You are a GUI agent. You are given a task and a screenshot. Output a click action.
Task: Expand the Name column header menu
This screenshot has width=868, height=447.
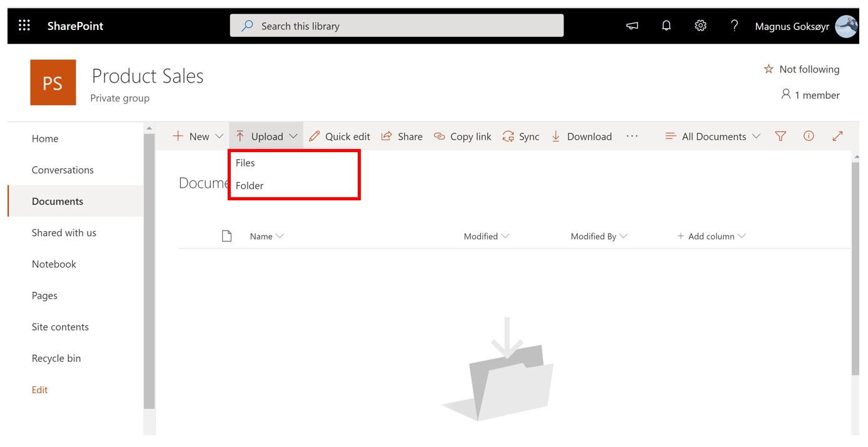tap(267, 237)
